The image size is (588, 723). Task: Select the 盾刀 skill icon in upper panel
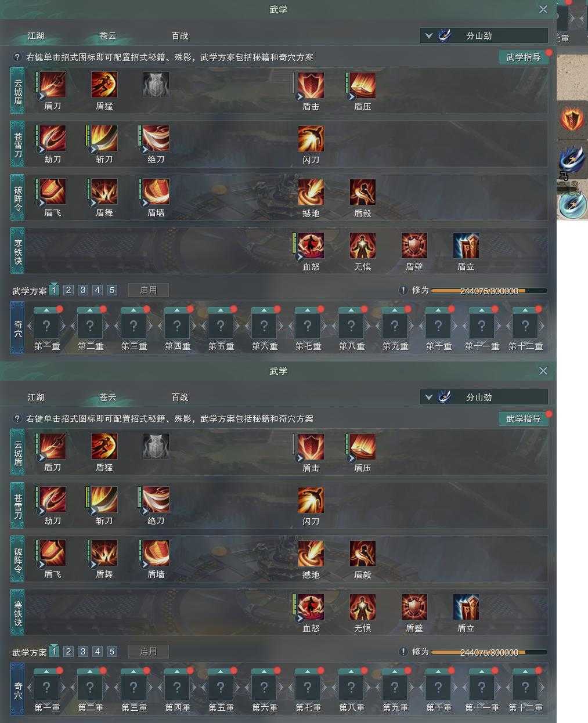[52, 85]
